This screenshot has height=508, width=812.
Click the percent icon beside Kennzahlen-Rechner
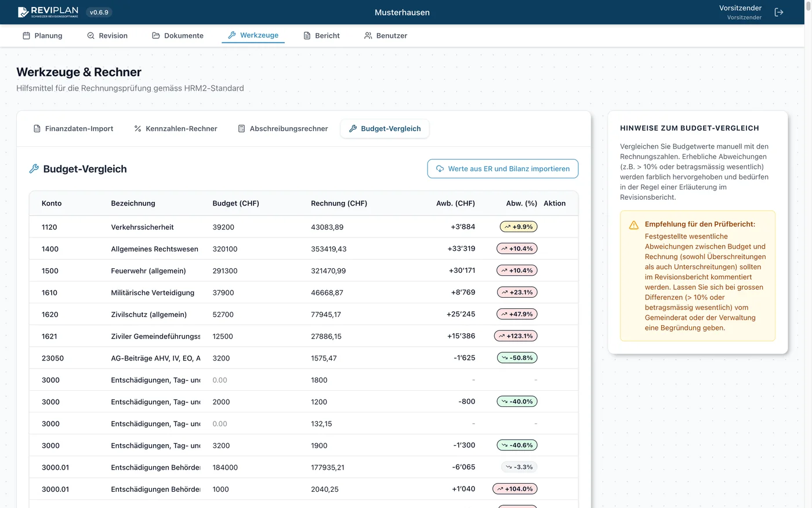(138, 129)
